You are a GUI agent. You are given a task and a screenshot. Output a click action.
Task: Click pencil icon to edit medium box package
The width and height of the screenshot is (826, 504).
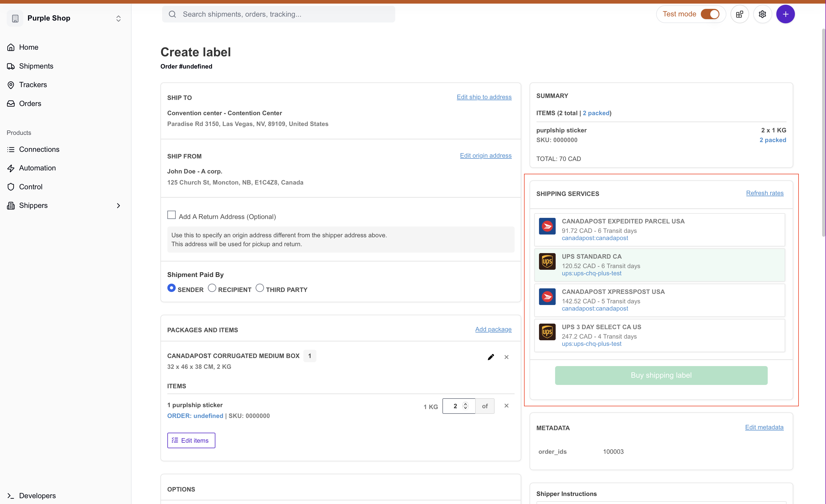490,357
